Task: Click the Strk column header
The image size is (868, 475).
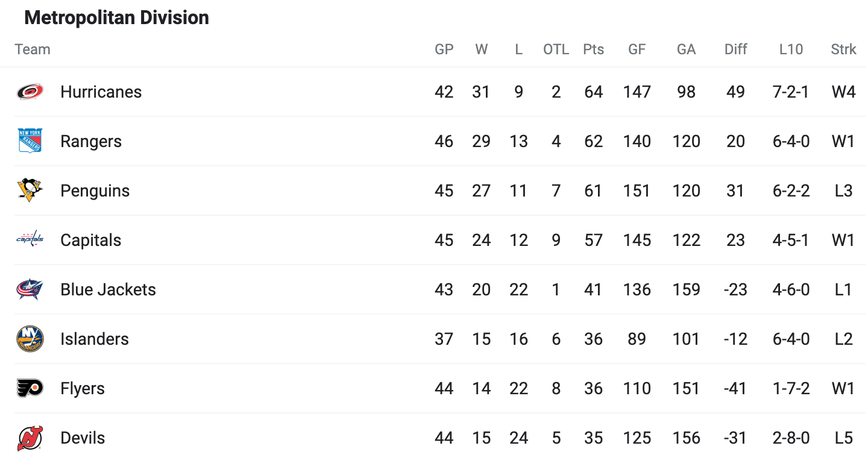Action: 843,49
